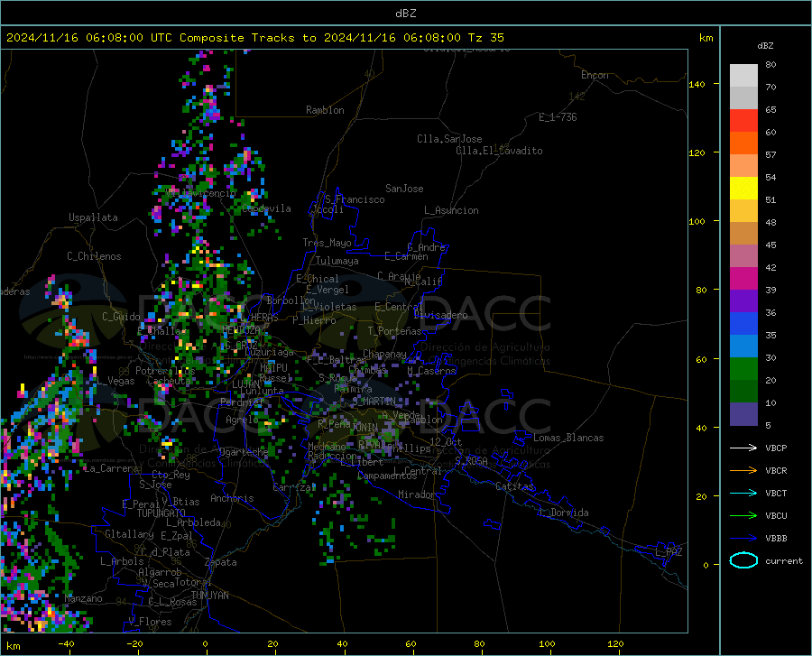Image resolution: width=812 pixels, height=656 pixels.
Task: Click the S_Francisco map label
Action: 355,199
